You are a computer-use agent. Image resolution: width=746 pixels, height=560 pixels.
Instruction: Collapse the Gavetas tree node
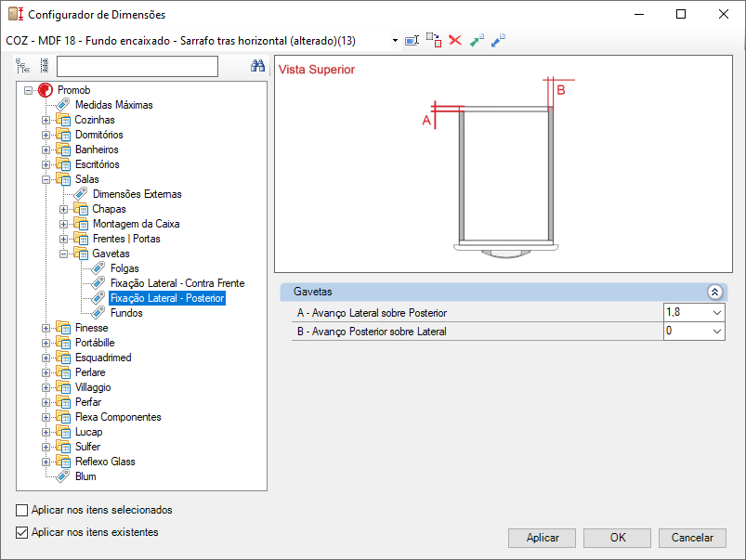[x=64, y=254]
